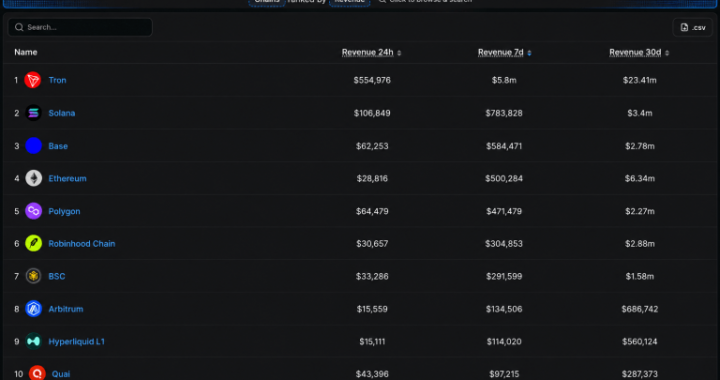Select Solana 30d revenue $3.4m
Screen dimensions: 720x380
pos(640,113)
